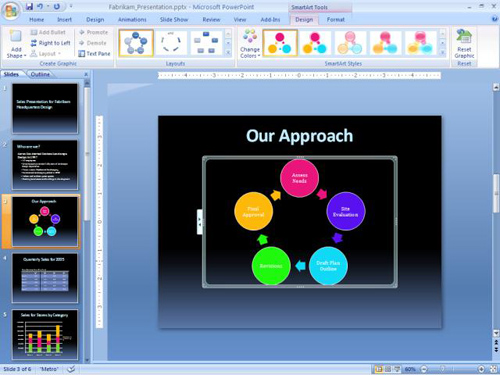This screenshot has height=375, width=500.
Task: Click the Add Shape icon
Action: pos(15,36)
